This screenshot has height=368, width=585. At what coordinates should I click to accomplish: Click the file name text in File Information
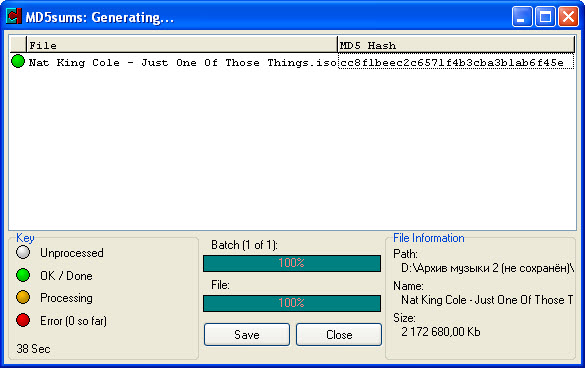(x=487, y=300)
